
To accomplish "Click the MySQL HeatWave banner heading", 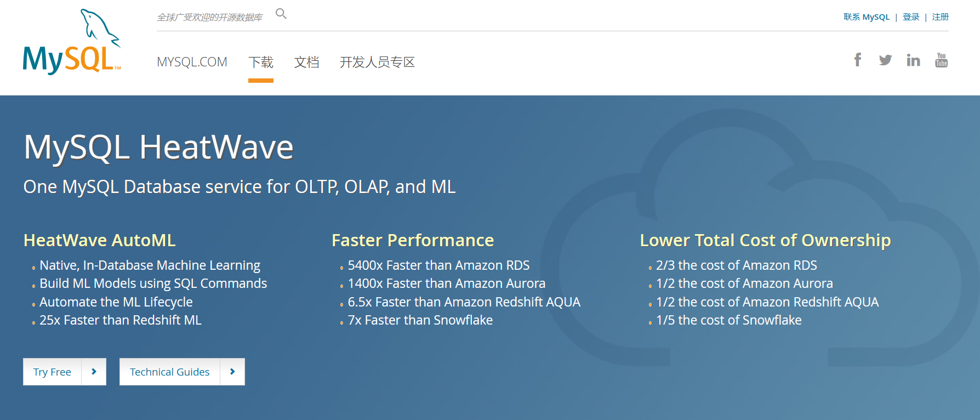I will [x=158, y=146].
